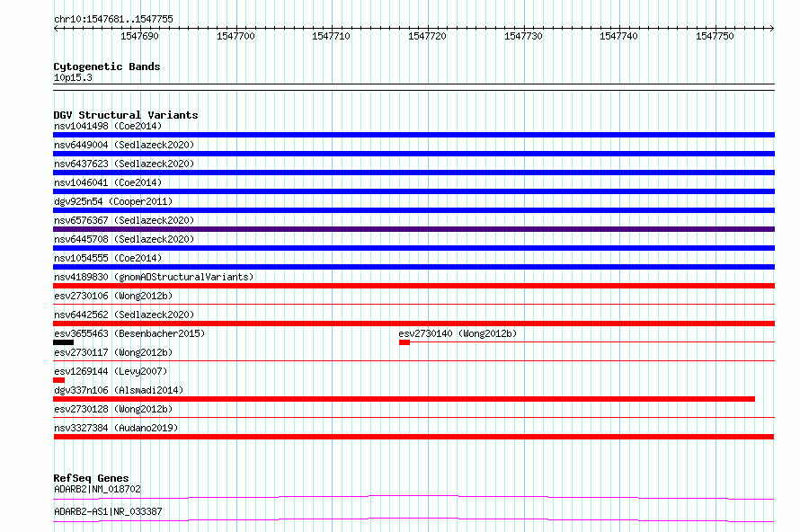Open the DGV Structural Variants track heading
This screenshot has width=800, height=532.
[126, 115]
